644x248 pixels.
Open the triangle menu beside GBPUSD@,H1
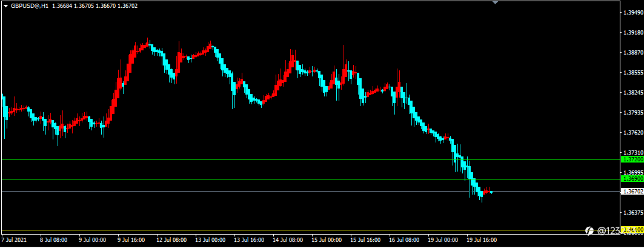pyautogui.click(x=5, y=6)
